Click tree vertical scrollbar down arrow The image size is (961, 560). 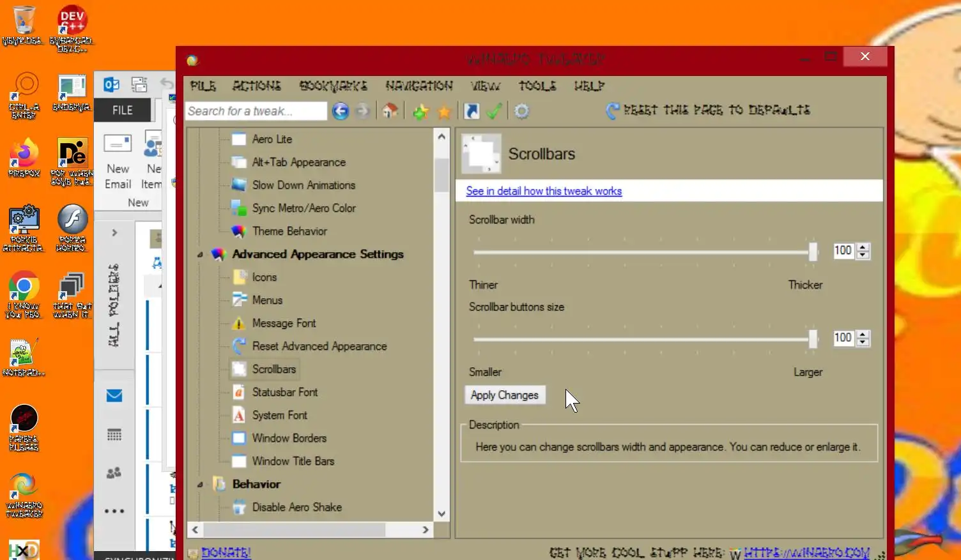(442, 513)
